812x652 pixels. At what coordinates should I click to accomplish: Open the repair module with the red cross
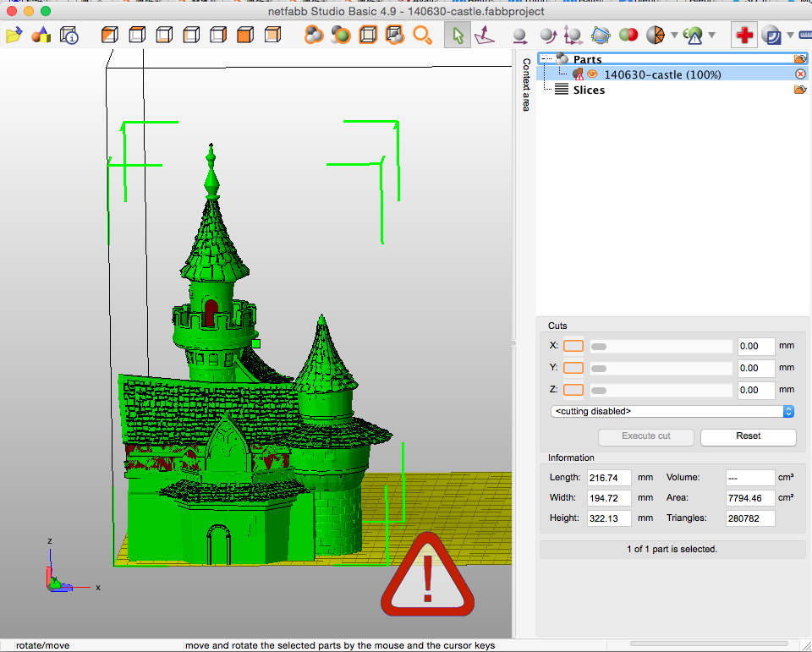pyautogui.click(x=743, y=36)
